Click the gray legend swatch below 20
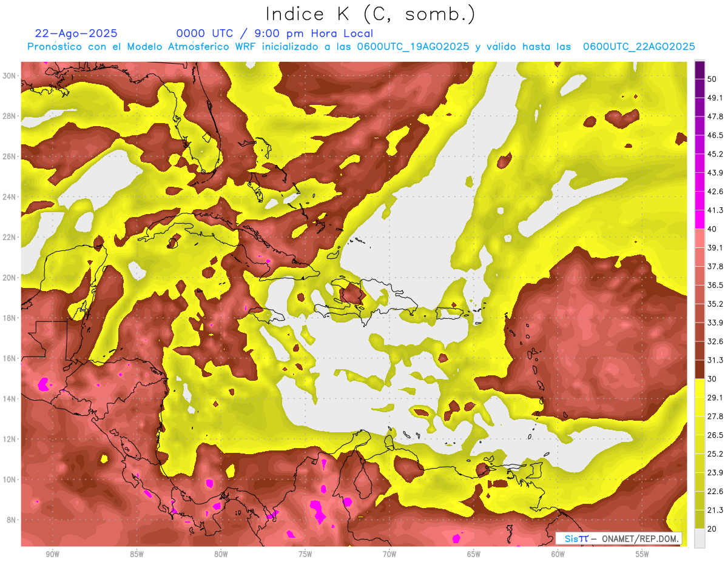The image size is (728, 562). click(699, 538)
